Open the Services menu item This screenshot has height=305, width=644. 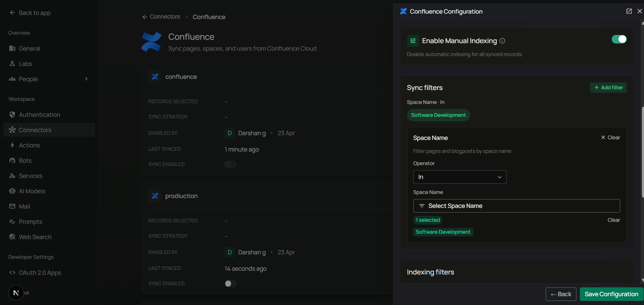(49, 176)
